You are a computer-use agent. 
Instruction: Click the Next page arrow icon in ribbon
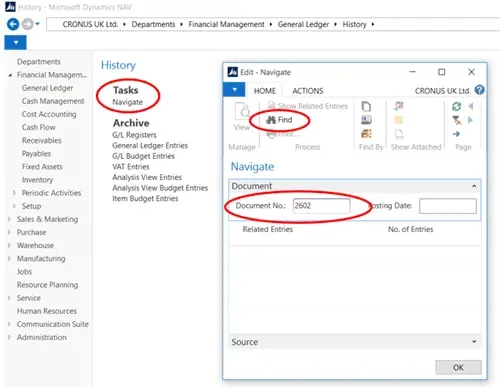[x=470, y=120]
